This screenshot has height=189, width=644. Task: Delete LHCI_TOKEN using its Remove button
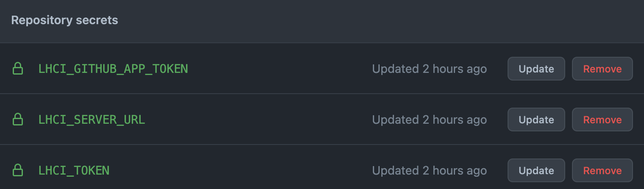point(602,170)
